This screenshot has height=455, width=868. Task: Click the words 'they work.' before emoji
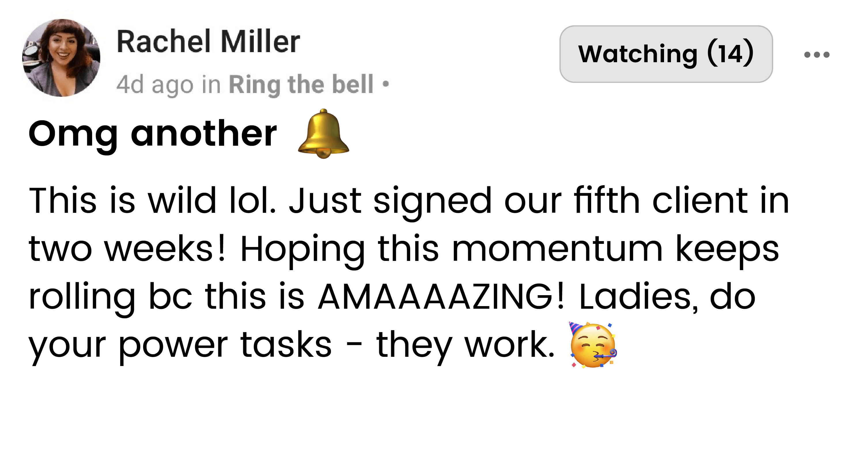(x=465, y=345)
